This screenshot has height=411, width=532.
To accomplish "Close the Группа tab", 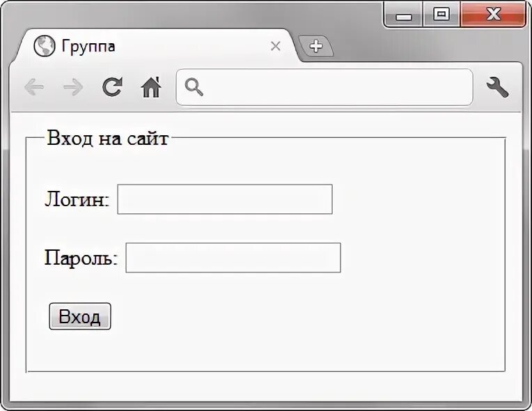I will coord(275,47).
